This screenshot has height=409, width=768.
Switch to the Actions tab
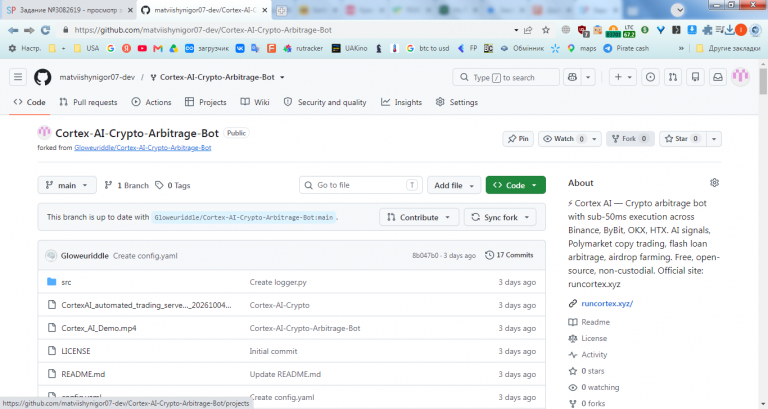pyautogui.click(x=151, y=102)
